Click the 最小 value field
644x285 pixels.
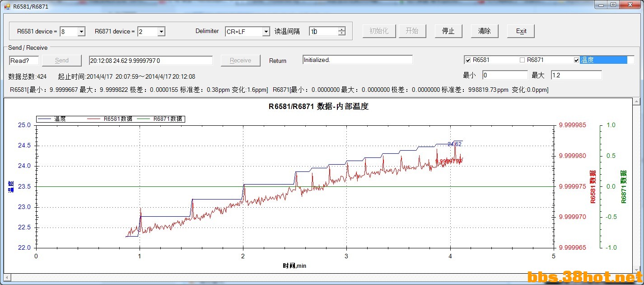coord(505,75)
